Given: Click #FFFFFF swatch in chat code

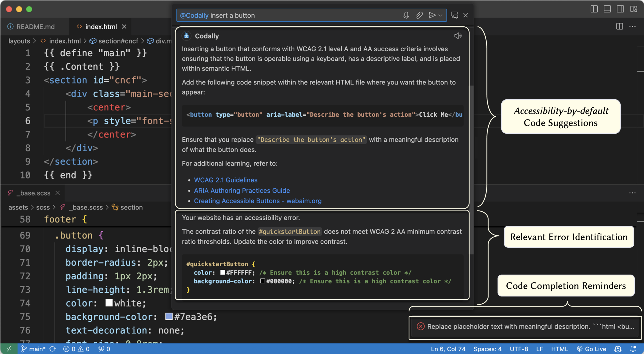Looking at the screenshot, I should coord(223,272).
